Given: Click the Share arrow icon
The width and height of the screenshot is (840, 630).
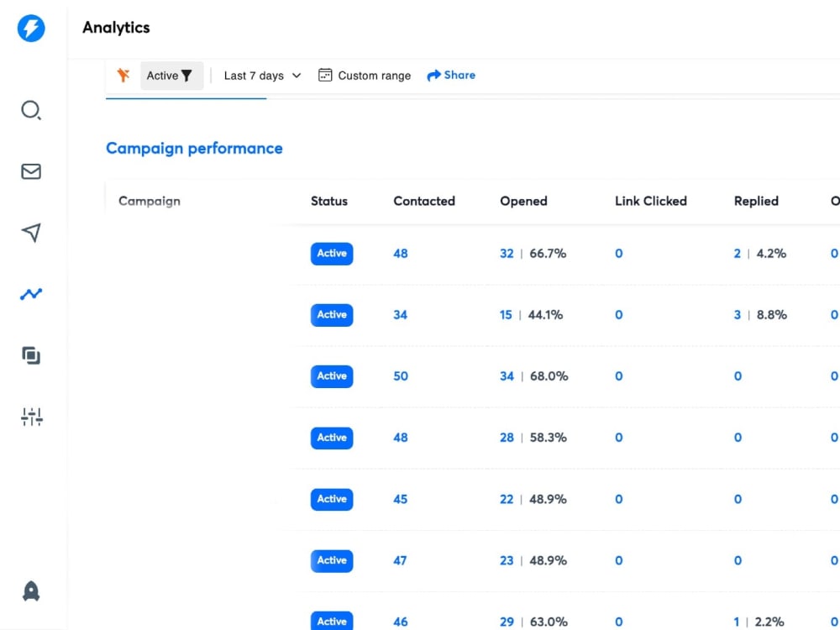Looking at the screenshot, I should [433, 76].
